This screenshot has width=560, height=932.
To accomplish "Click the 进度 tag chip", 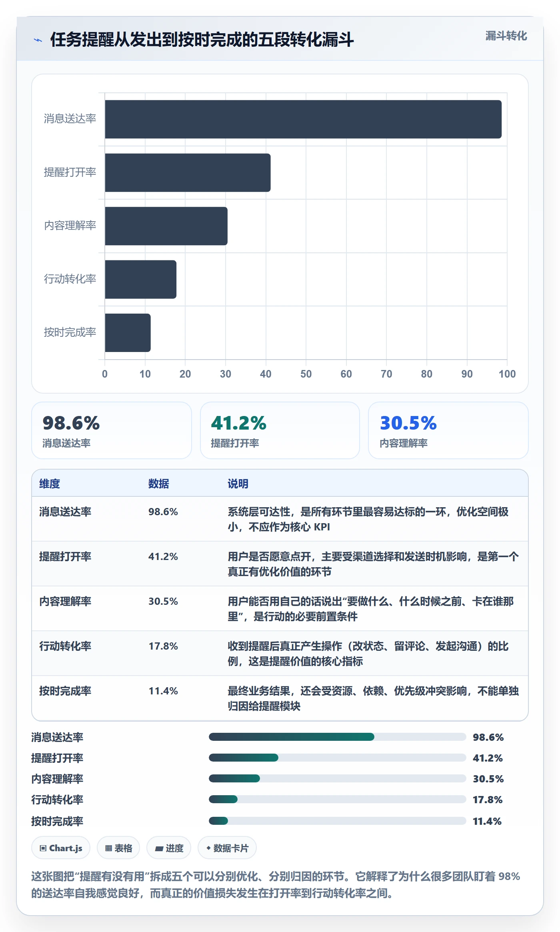I will click(x=169, y=848).
